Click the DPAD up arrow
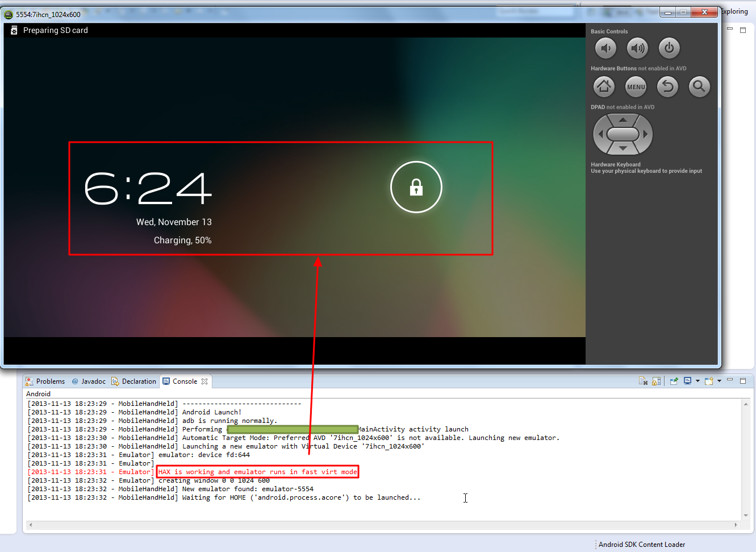756x552 pixels. (623, 120)
